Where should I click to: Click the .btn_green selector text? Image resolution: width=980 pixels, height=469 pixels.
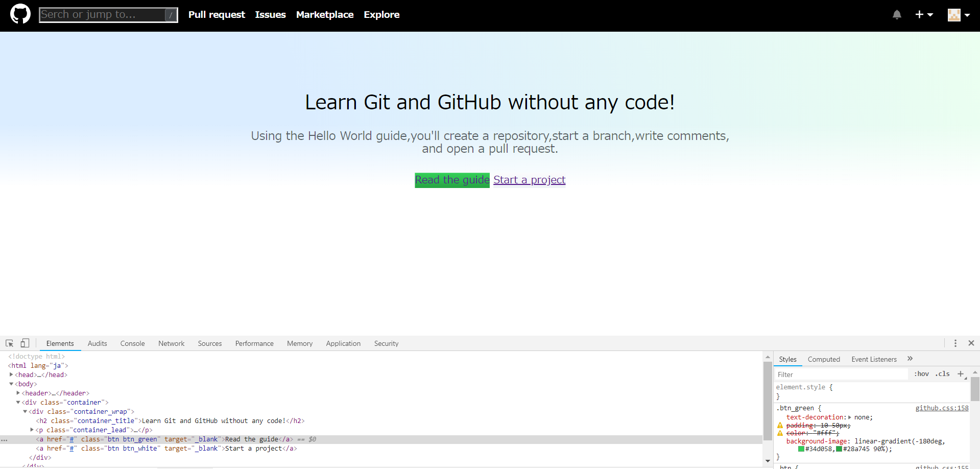pos(795,408)
